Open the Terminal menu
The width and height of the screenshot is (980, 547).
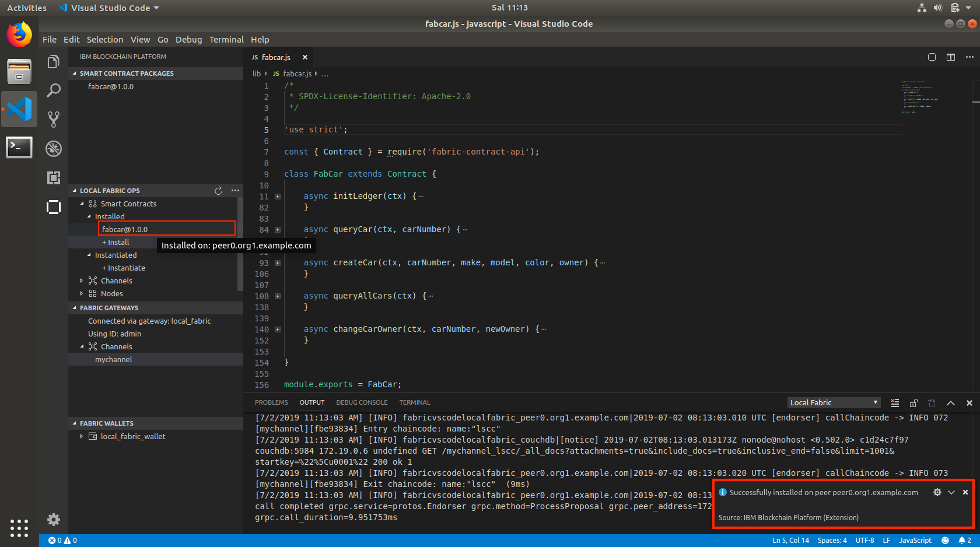point(226,40)
